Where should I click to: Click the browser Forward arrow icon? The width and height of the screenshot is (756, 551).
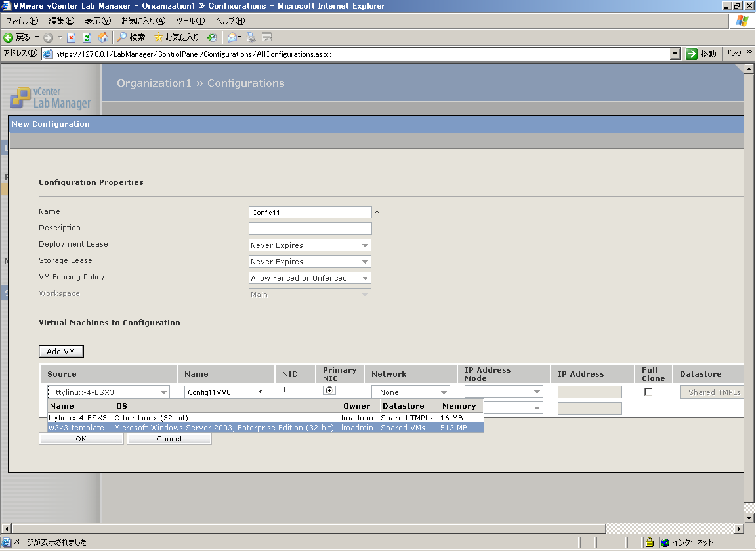point(48,37)
